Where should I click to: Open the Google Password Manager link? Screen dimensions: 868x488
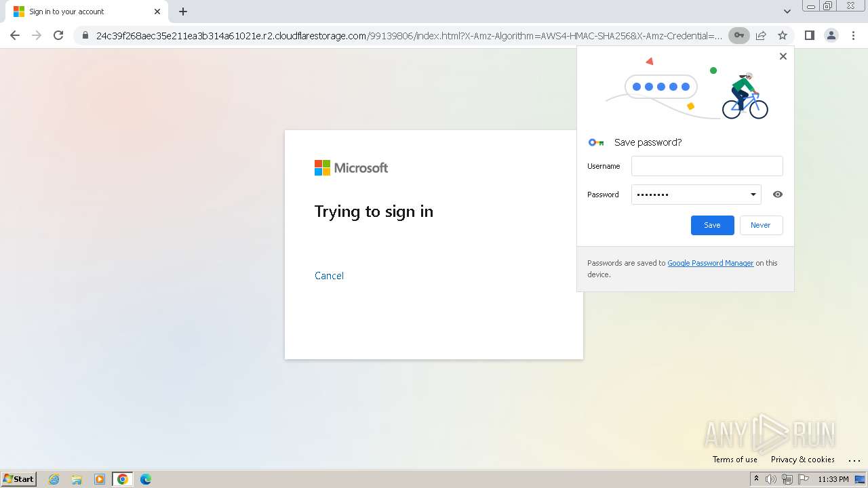pyautogui.click(x=710, y=263)
